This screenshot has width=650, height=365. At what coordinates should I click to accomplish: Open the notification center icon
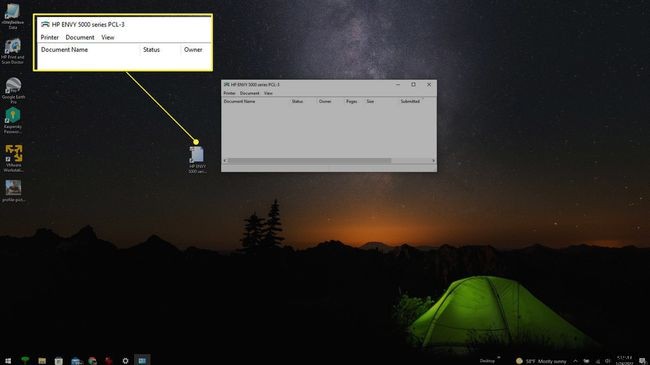pyautogui.click(x=642, y=361)
